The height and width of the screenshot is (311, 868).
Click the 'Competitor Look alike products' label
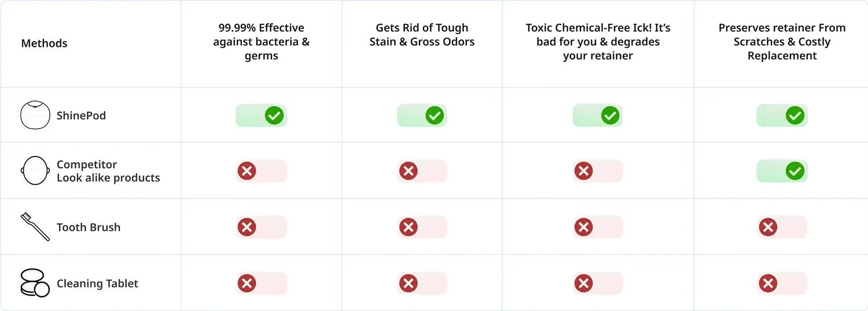pyautogui.click(x=108, y=171)
